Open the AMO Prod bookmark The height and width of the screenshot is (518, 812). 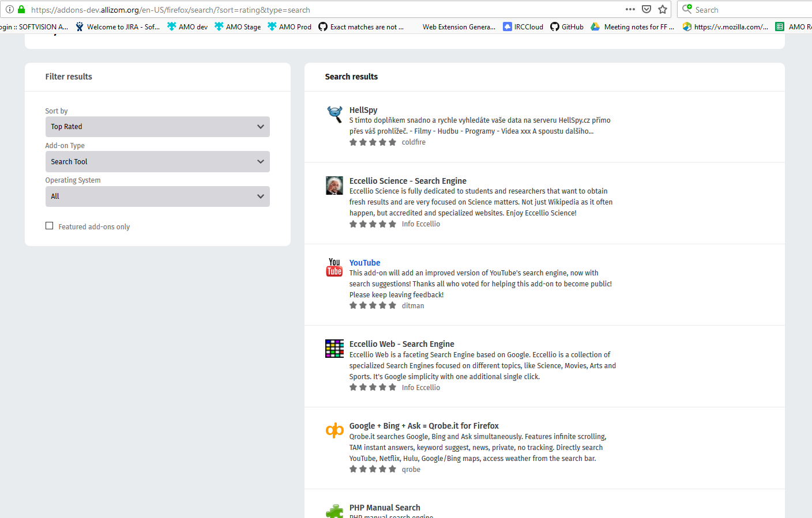tap(290, 27)
